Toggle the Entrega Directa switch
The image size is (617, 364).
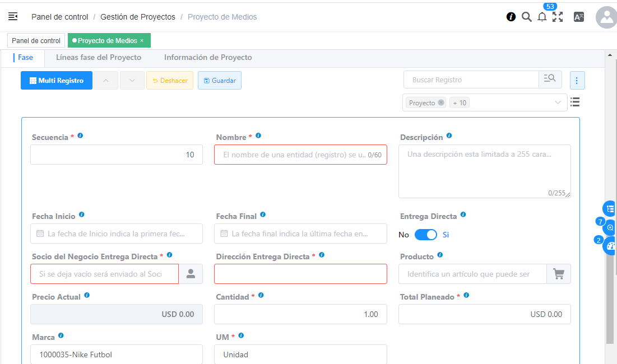(x=426, y=235)
